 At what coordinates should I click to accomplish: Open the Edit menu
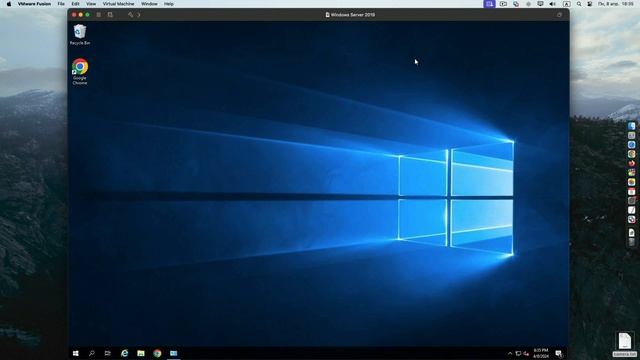76,4
